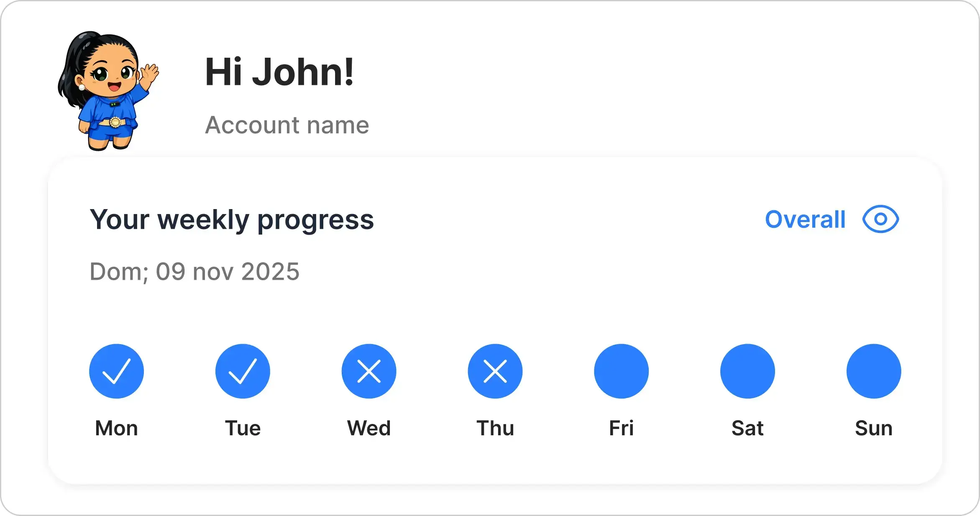Click Monday's checkmark circle

click(116, 371)
